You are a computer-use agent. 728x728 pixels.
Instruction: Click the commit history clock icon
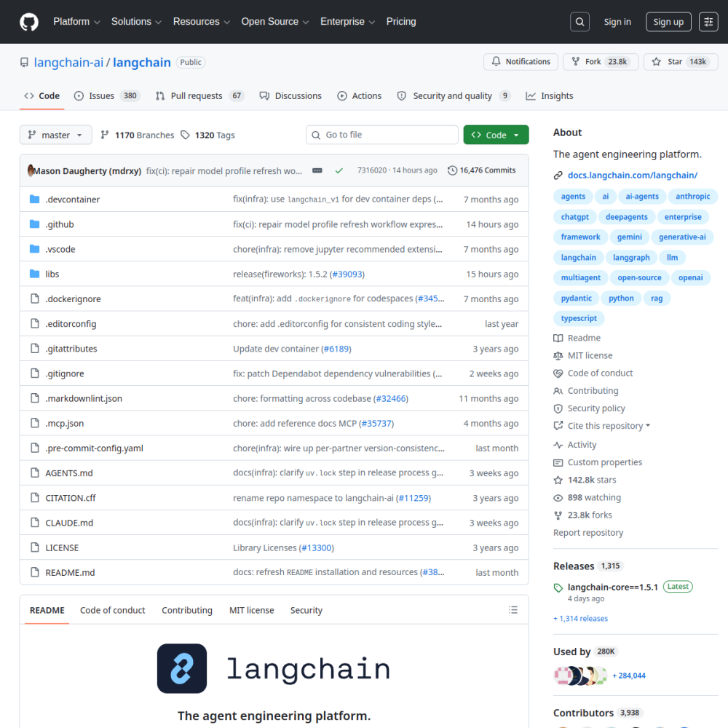[x=452, y=170]
